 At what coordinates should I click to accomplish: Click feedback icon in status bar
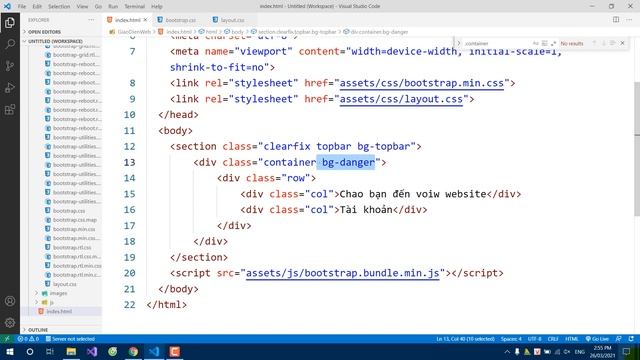click(619, 339)
